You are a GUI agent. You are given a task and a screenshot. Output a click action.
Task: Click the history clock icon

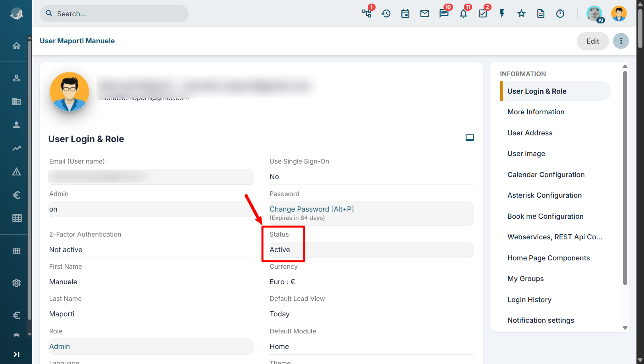[x=386, y=14]
